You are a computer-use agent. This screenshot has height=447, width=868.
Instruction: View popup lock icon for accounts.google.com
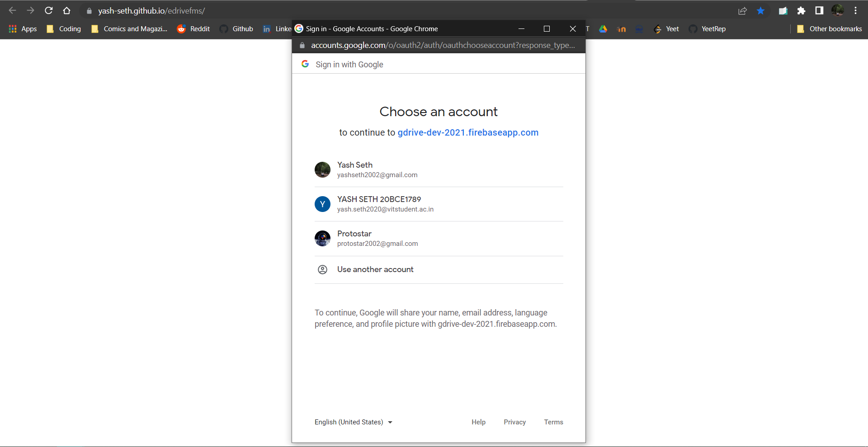[x=302, y=45]
